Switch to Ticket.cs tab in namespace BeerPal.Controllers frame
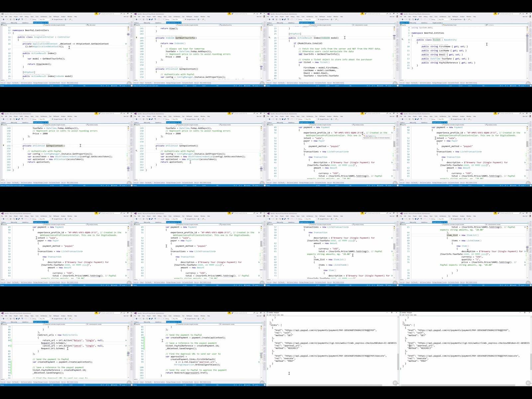 tap(3, 23)
